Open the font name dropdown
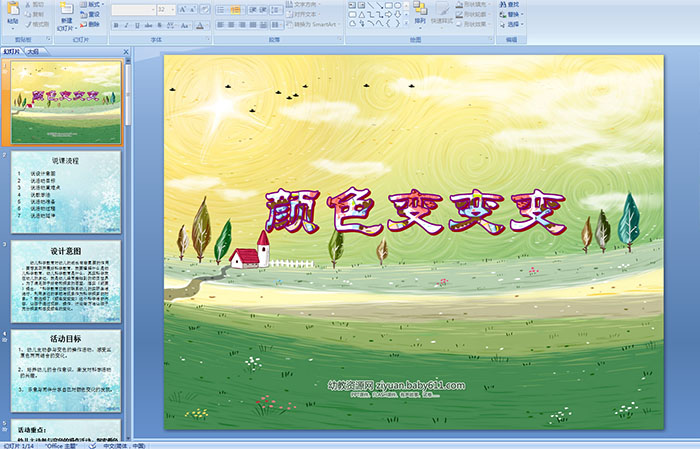The width and height of the screenshot is (700, 449). (153, 10)
